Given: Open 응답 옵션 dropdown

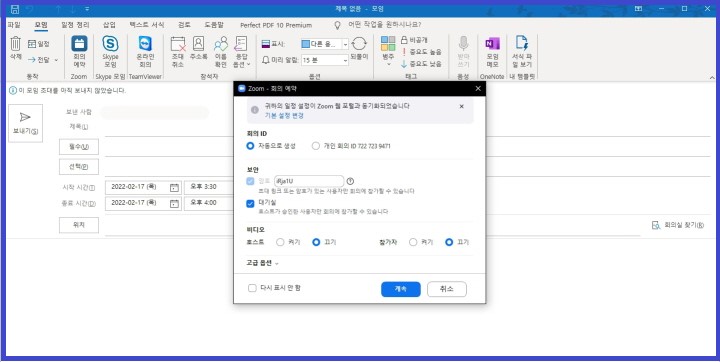Looking at the screenshot, I should (x=241, y=51).
